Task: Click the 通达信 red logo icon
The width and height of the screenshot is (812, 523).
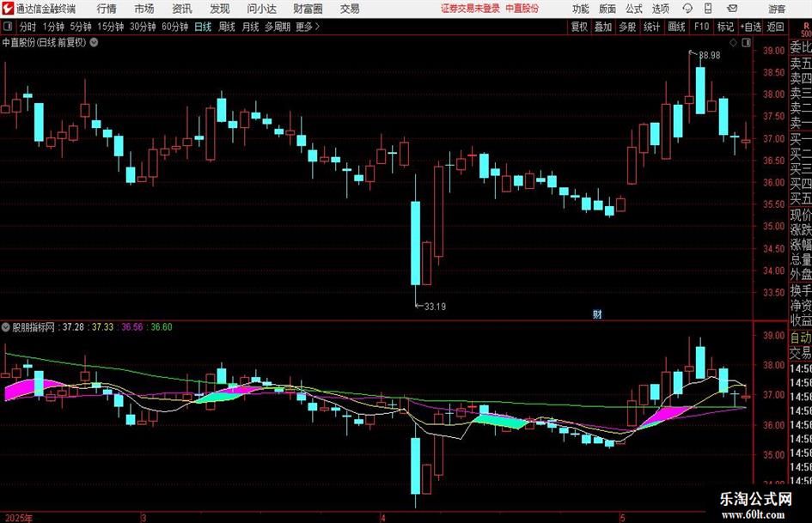Action: pyautogui.click(x=9, y=9)
